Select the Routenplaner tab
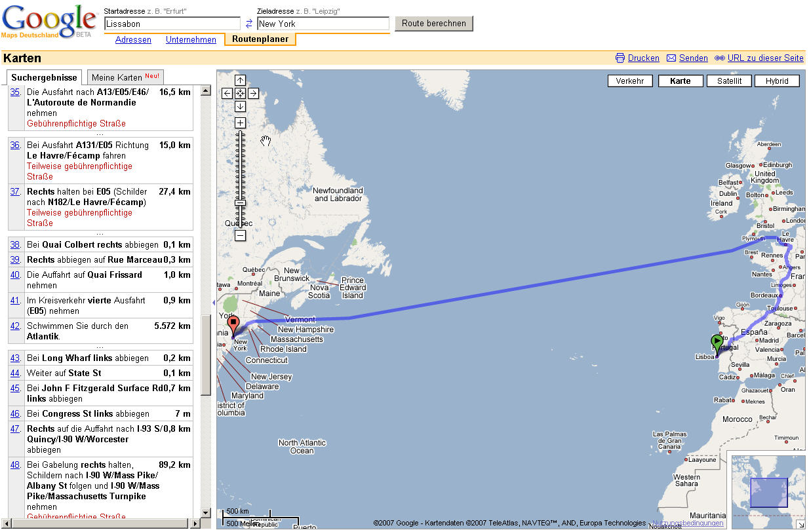This screenshot has width=809, height=532. (260, 39)
